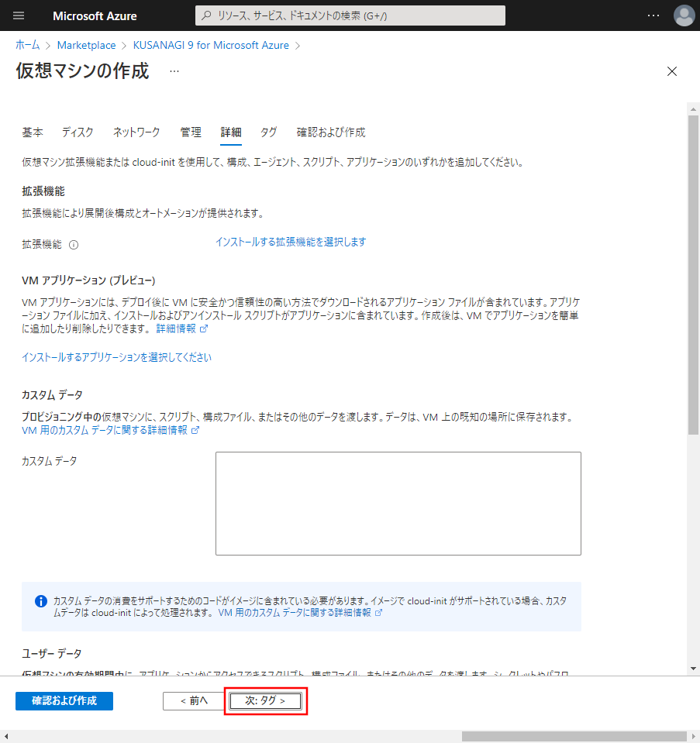Click the VM アプリケーション (プレビュー) heading
This screenshot has height=743, width=700.
point(88,280)
